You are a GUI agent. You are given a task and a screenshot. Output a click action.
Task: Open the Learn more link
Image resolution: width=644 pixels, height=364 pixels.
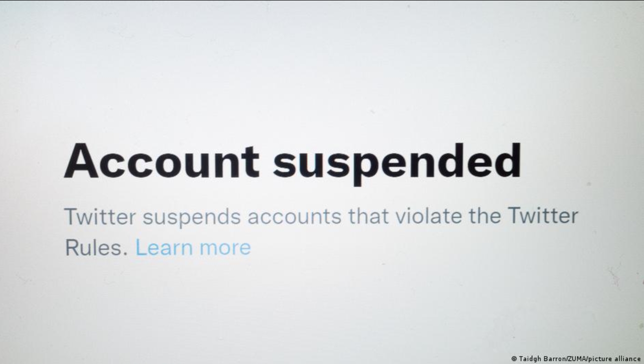pos(193,247)
